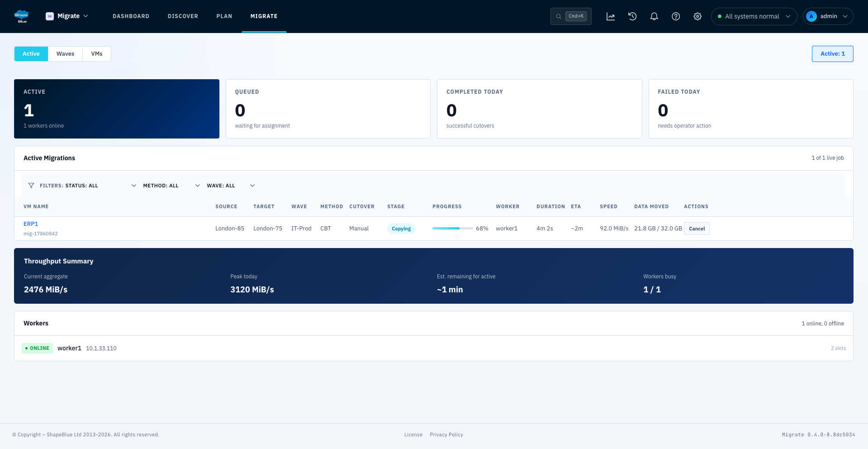Go to the Dashboard menu
868x449 pixels.
pyautogui.click(x=131, y=16)
